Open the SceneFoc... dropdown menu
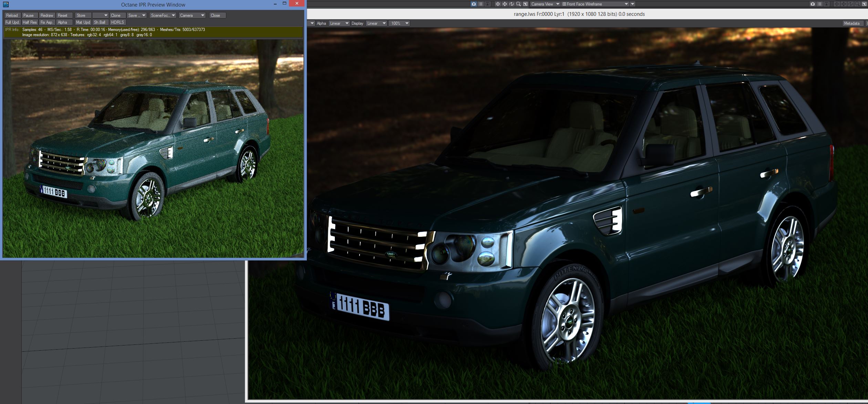Image resolution: width=868 pixels, height=404 pixels. point(163,15)
